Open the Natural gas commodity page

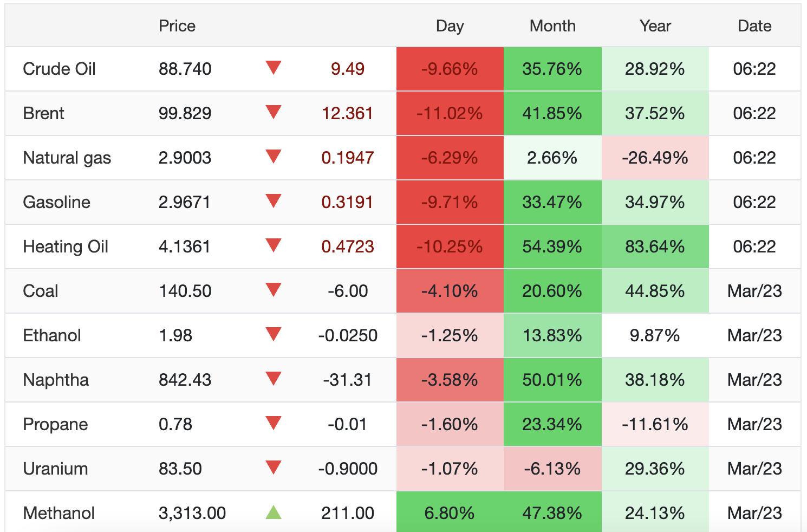point(67,158)
